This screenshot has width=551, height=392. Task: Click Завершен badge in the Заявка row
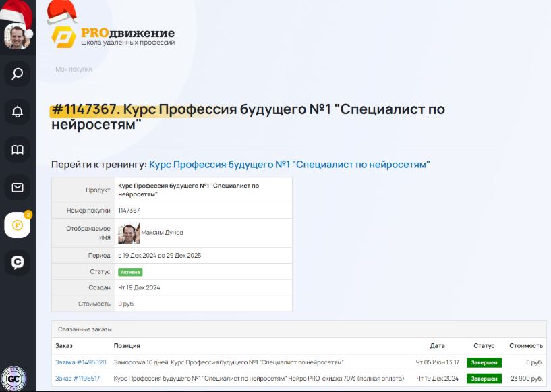484,362
